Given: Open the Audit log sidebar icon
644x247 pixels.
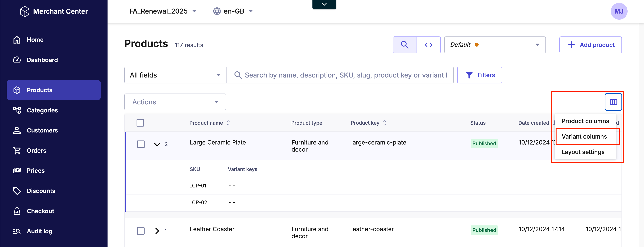Looking at the screenshot, I should (17, 231).
